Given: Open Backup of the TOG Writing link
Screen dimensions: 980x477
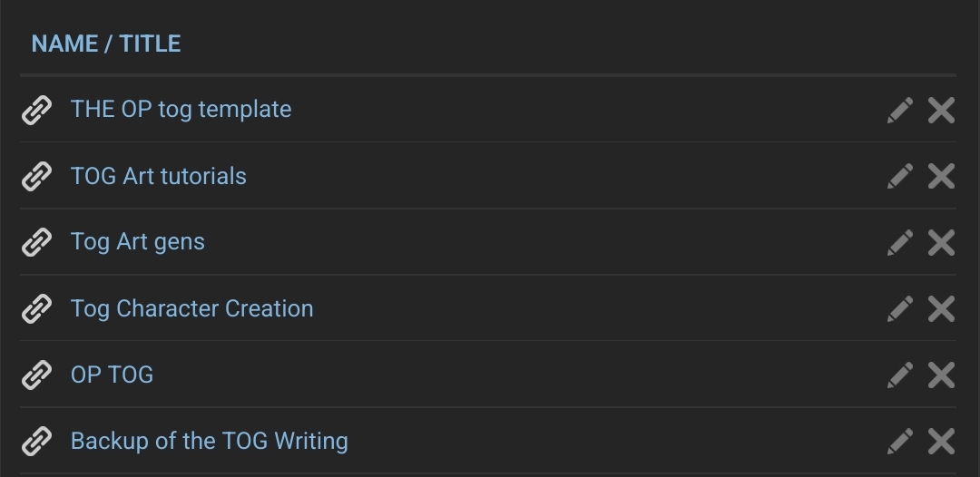Looking at the screenshot, I should pos(209,442).
